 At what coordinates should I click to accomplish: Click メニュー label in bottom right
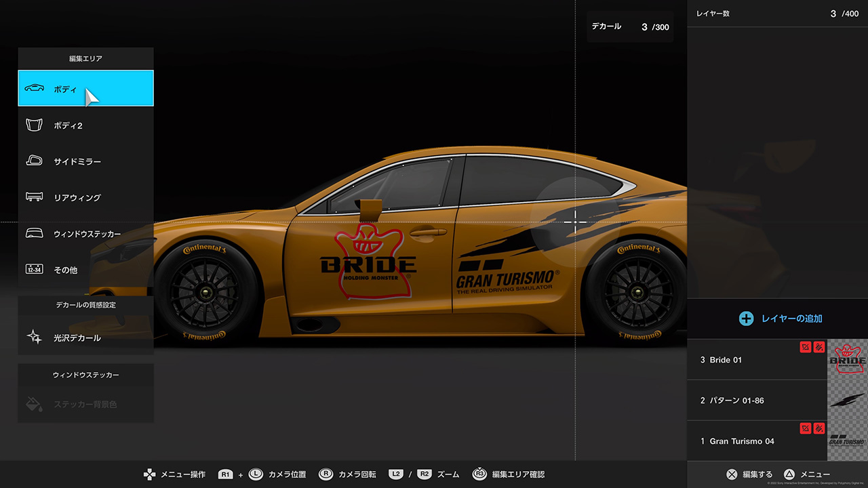(x=815, y=474)
